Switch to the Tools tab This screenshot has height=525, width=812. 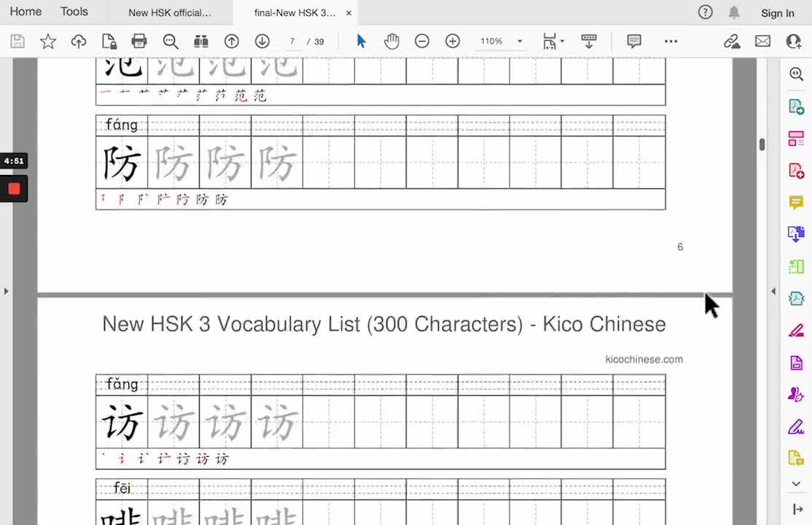74,12
